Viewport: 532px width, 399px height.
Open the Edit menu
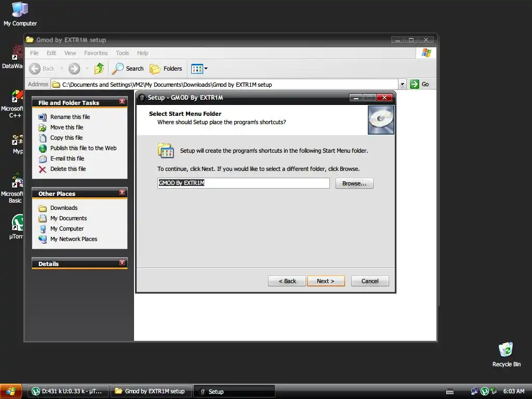click(x=51, y=53)
